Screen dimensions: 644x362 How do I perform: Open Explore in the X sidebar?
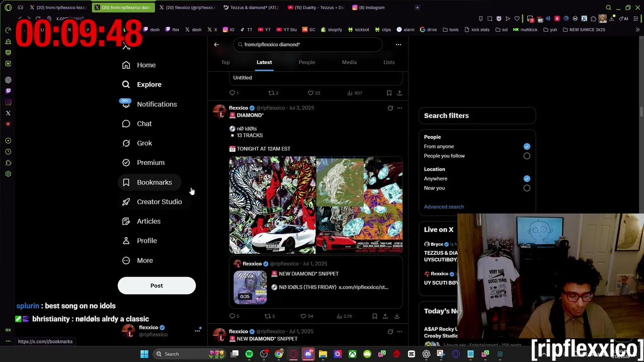142,84
